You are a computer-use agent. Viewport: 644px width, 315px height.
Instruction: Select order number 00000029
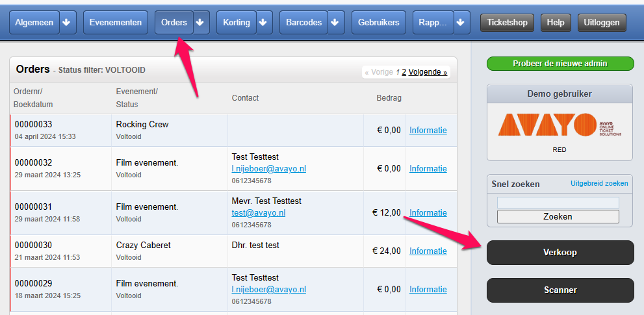pyautogui.click(x=33, y=283)
